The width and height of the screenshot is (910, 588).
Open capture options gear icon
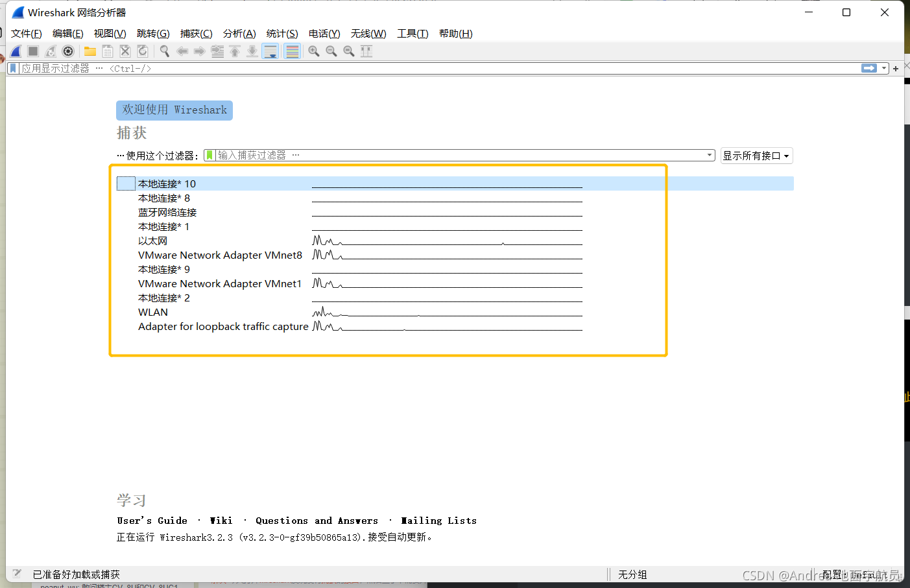tap(68, 51)
